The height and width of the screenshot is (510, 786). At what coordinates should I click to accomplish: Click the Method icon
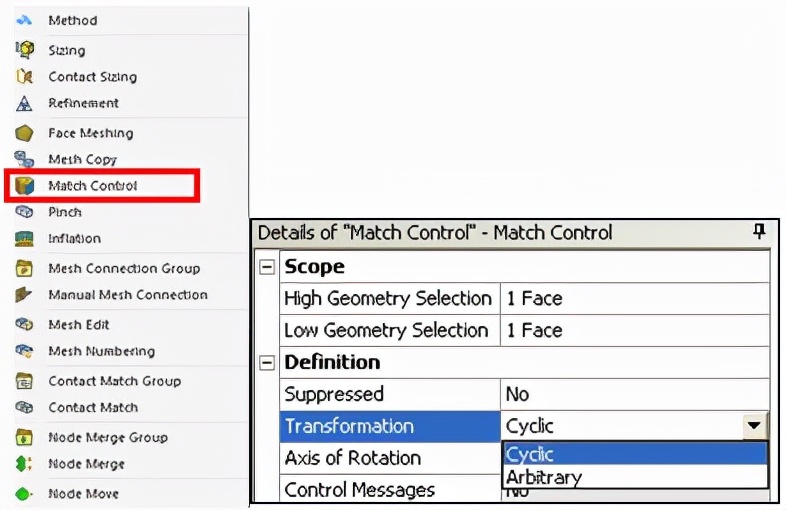click(25, 20)
